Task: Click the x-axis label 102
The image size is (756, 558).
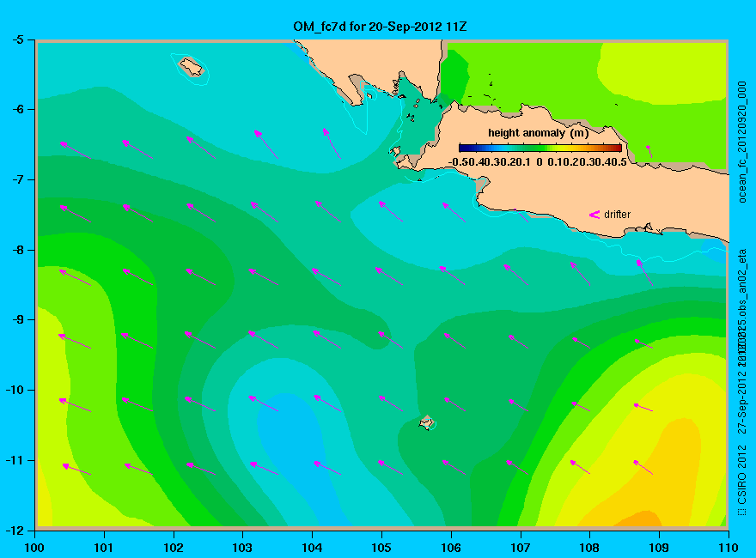Action: coord(173,548)
